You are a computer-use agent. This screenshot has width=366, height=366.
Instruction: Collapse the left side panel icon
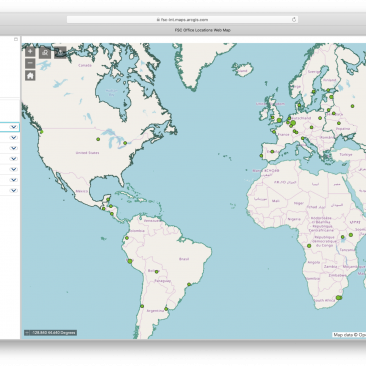pyautogui.click(x=15, y=39)
